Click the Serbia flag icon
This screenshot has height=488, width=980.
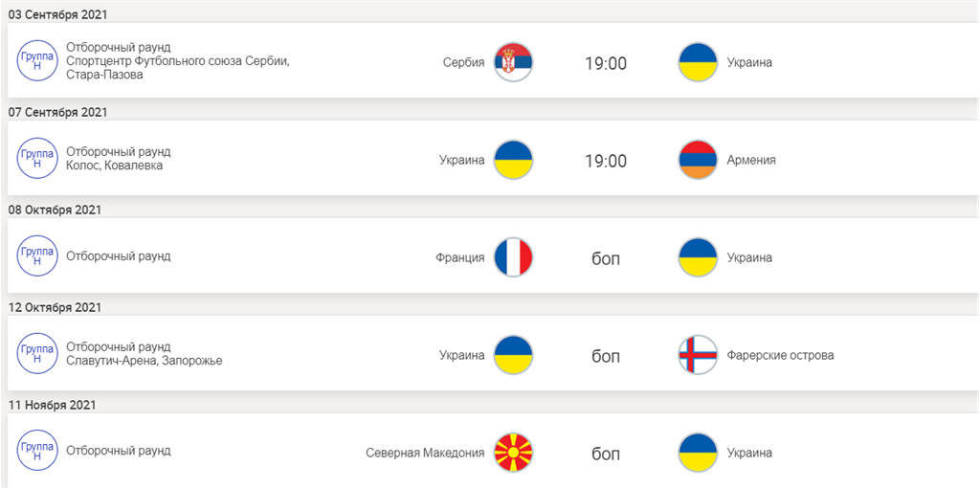tap(513, 63)
